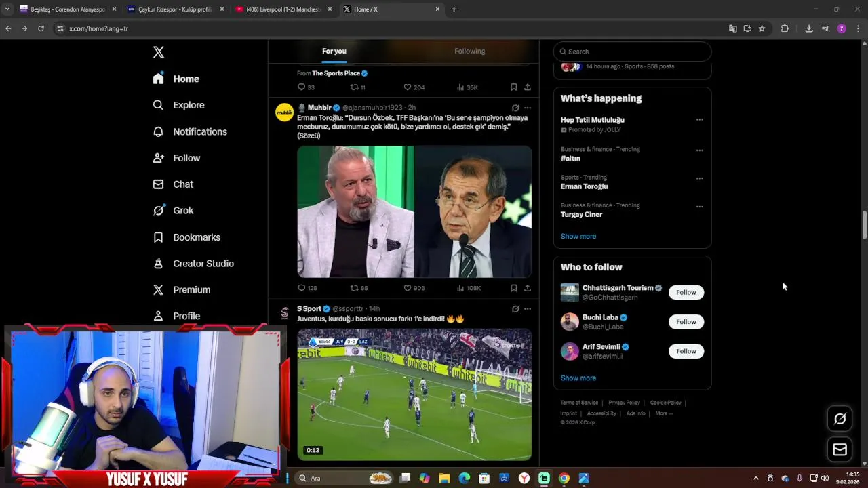The width and height of the screenshot is (868, 488).
Task: Open options for Hep Tatil Mutluluğu trend
Action: coord(699,120)
